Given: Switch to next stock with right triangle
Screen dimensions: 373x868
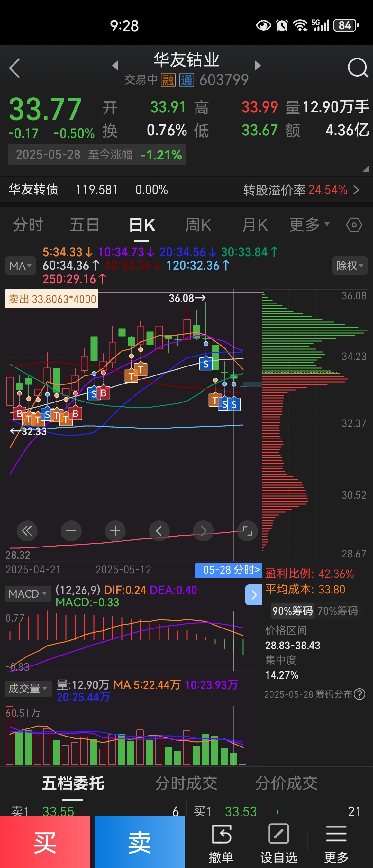Looking at the screenshot, I should click(258, 65).
